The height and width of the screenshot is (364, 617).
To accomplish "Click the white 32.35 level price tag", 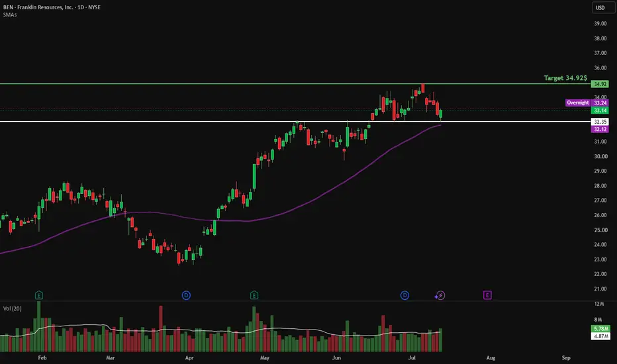I will pyautogui.click(x=600, y=122).
